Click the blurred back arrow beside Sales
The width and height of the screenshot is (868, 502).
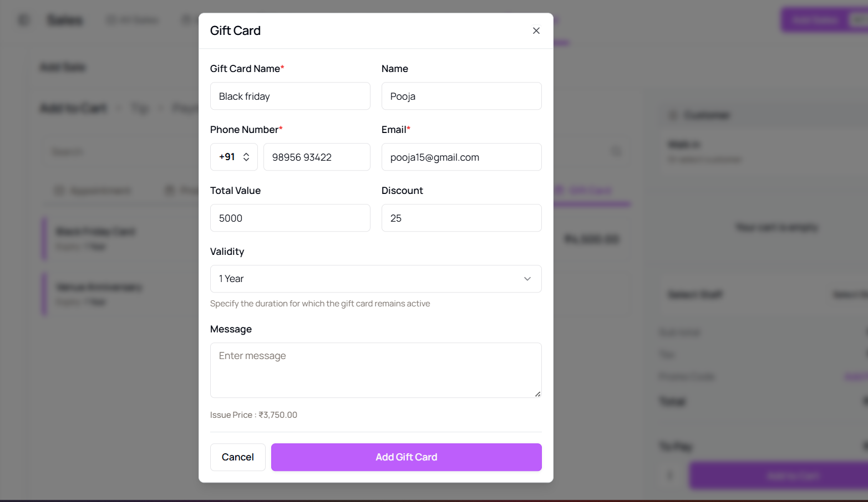23,20
